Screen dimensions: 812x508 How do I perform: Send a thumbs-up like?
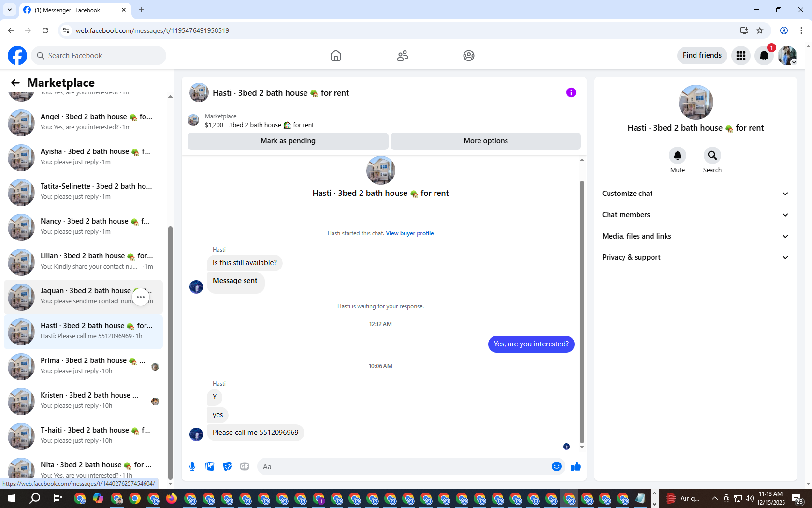(576, 466)
